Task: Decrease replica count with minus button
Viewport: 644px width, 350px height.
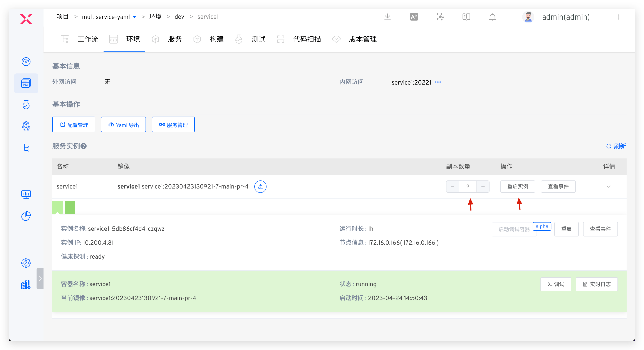Action: (453, 187)
